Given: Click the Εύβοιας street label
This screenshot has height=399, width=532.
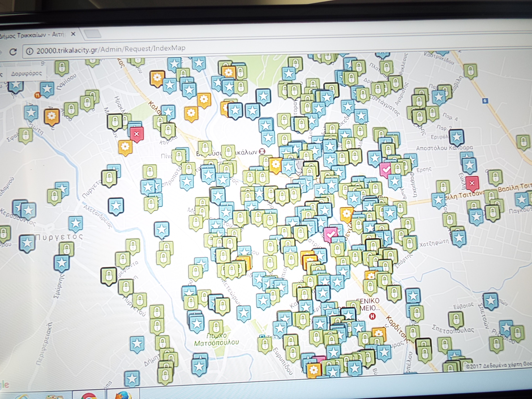Looking at the screenshot, I should [x=463, y=306].
